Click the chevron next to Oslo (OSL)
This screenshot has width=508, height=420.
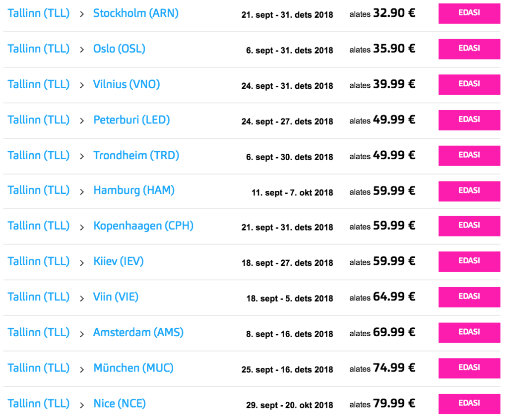(82, 50)
